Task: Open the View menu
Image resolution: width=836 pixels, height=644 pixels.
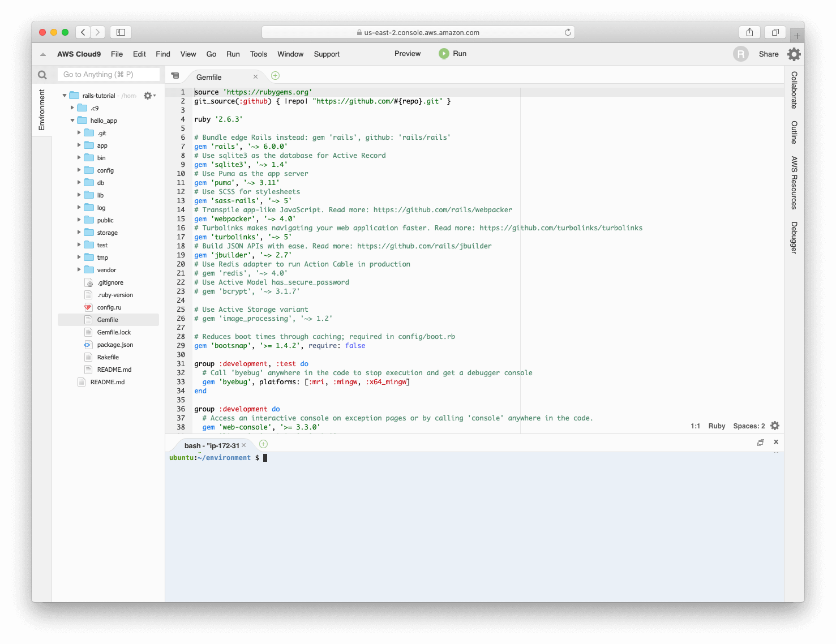Action: 188,54
